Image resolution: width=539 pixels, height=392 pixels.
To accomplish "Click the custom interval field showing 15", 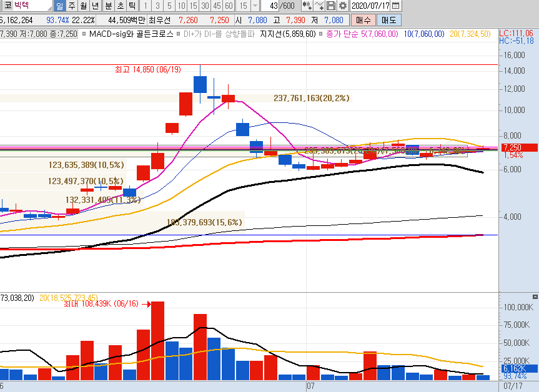I will [x=244, y=6].
